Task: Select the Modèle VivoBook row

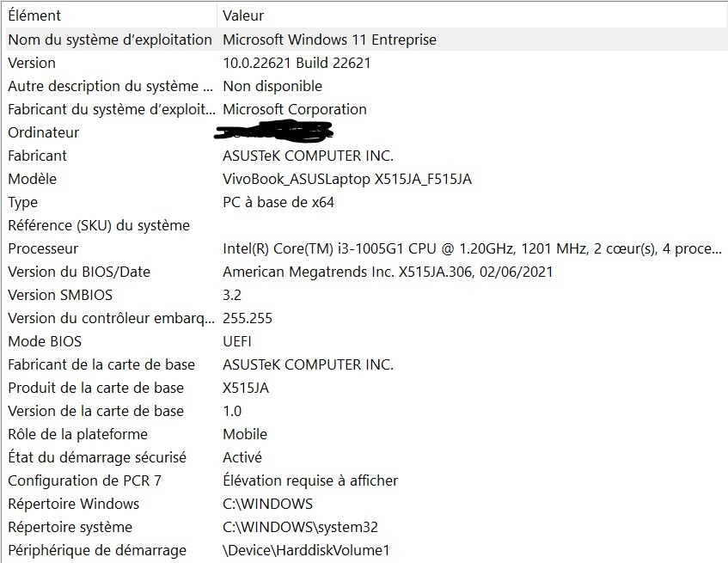Action: pyautogui.click(x=365, y=179)
